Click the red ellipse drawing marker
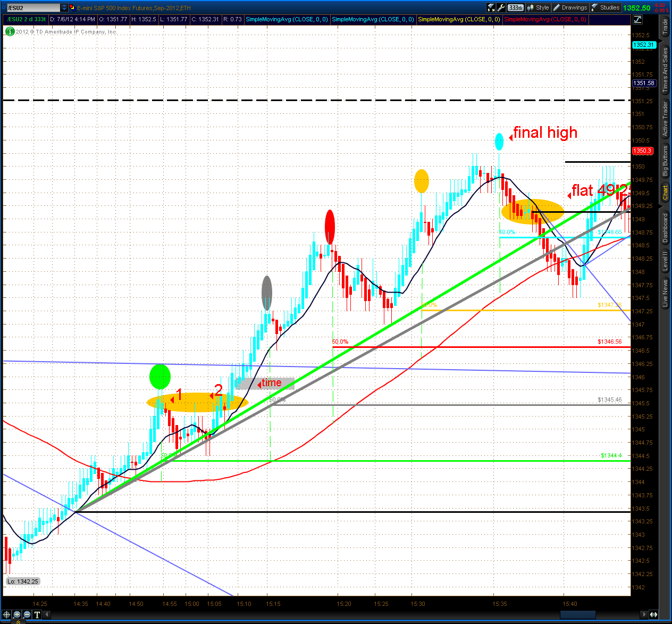This screenshot has height=624, width=672. [330, 227]
